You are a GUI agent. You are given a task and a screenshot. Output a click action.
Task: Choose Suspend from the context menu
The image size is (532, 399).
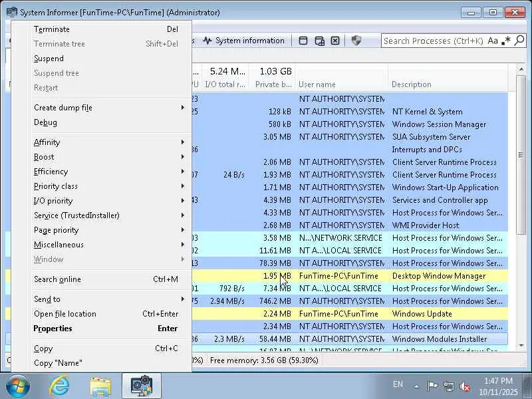[106, 59]
